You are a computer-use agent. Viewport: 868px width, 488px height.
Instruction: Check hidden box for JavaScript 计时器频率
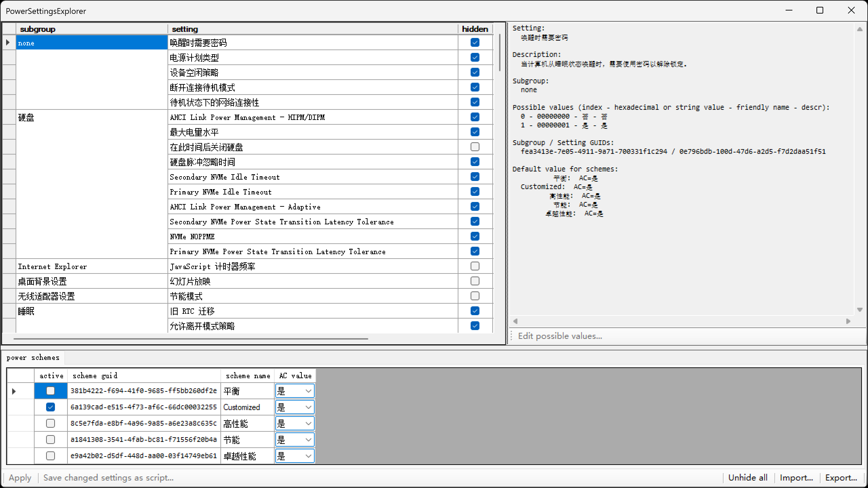tap(475, 266)
